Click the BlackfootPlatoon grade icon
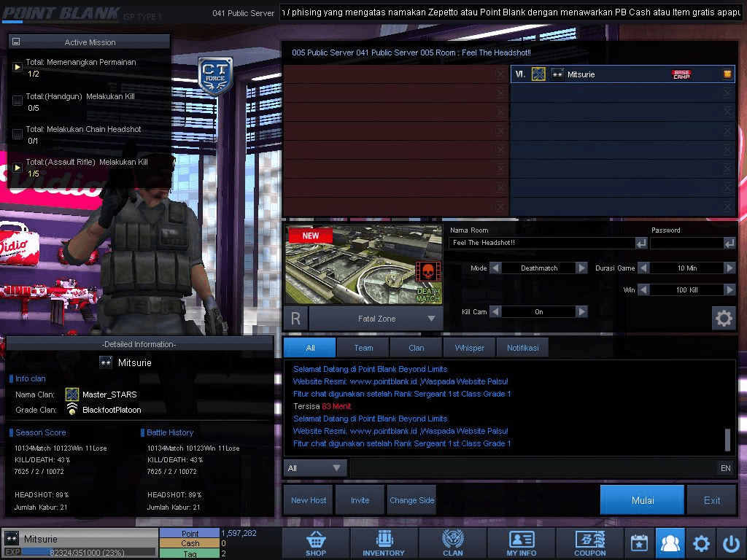The height and width of the screenshot is (560, 747). point(72,409)
